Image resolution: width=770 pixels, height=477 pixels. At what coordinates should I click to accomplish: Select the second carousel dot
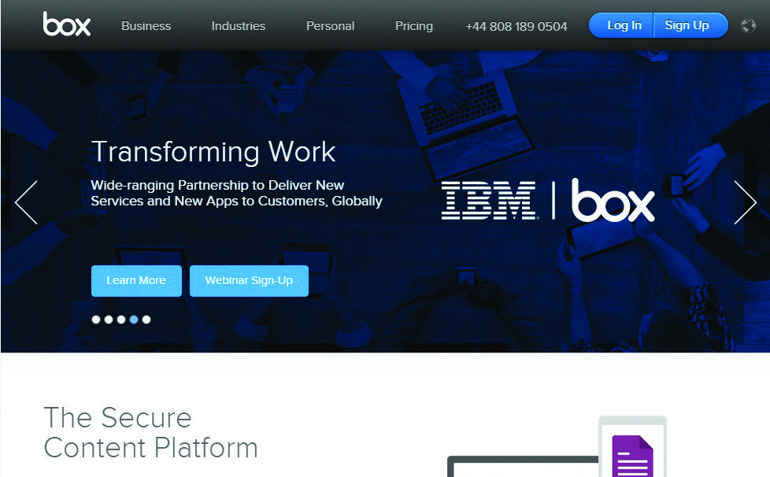click(109, 320)
